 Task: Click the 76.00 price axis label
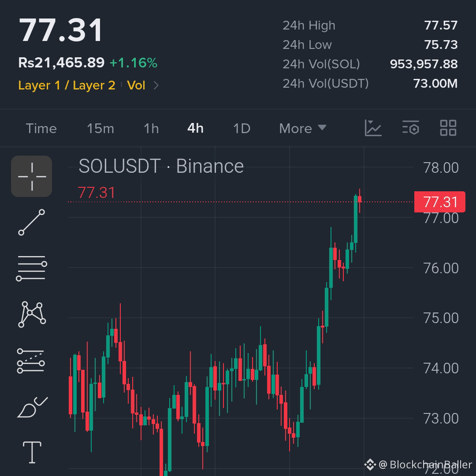pyautogui.click(x=441, y=268)
